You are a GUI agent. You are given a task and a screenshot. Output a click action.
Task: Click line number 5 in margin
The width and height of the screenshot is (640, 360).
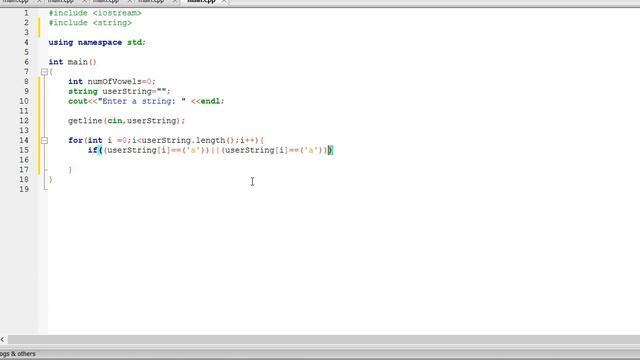26,52
